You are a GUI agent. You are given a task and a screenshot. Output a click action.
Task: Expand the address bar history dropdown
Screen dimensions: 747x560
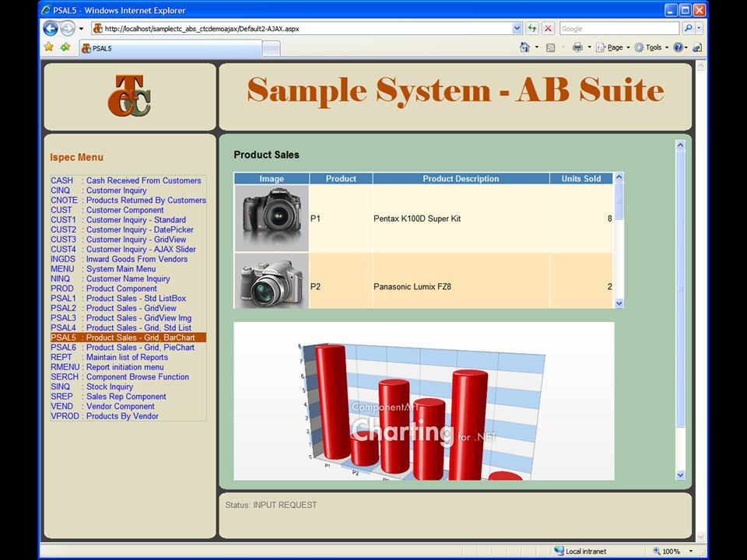tap(517, 29)
